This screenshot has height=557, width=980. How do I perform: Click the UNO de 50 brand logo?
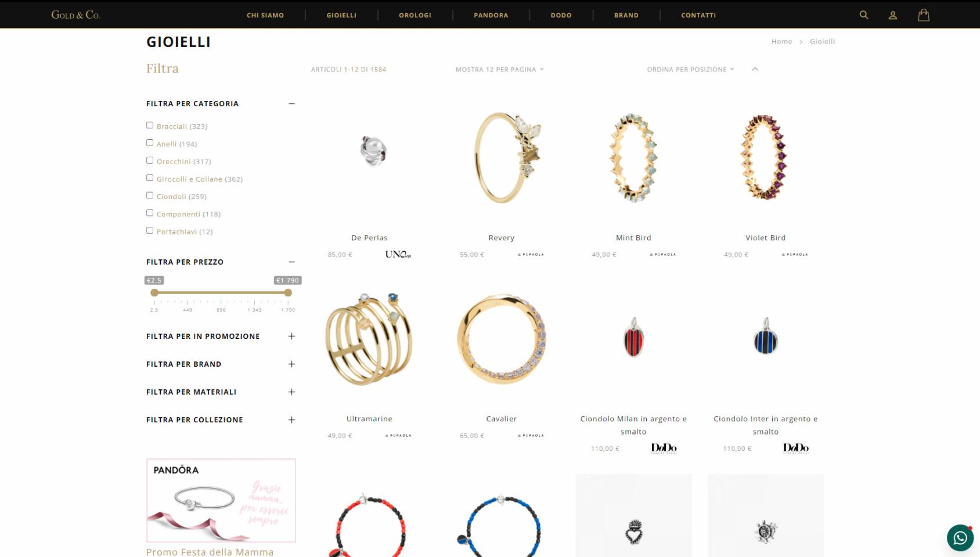pyautogui.click(x=398, y=254)
